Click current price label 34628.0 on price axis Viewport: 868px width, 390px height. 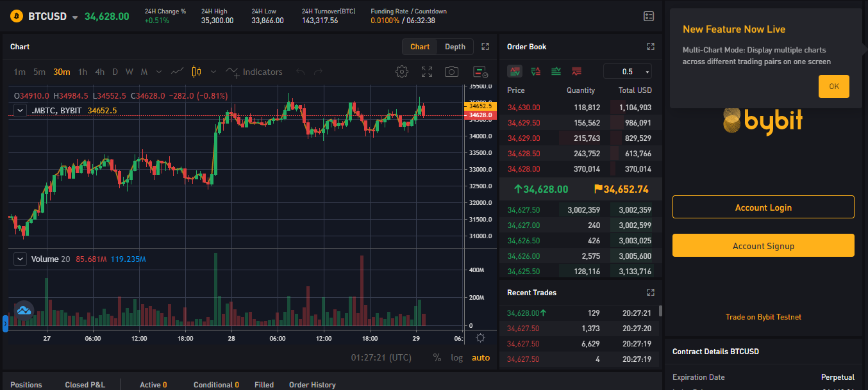[481, 115]
